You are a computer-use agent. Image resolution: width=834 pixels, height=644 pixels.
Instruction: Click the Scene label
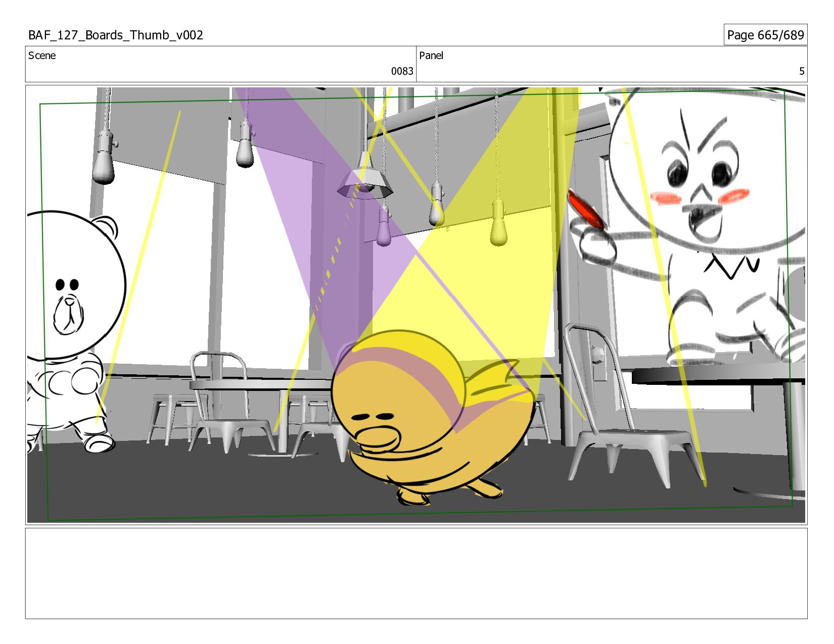coord(42,56)
